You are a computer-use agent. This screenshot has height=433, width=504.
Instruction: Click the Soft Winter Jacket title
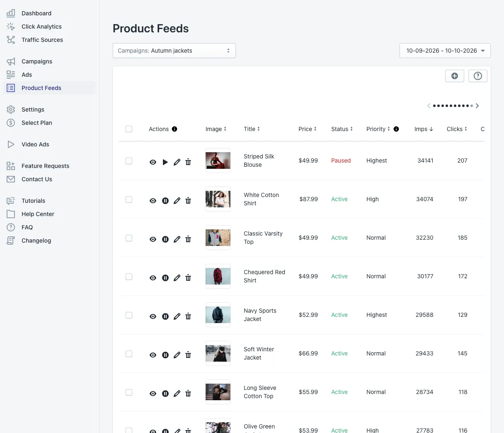(259, 353)
